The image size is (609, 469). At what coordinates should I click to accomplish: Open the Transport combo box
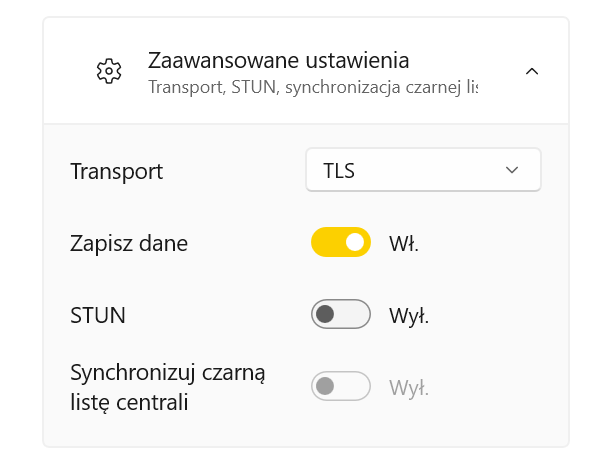point(423,170)
